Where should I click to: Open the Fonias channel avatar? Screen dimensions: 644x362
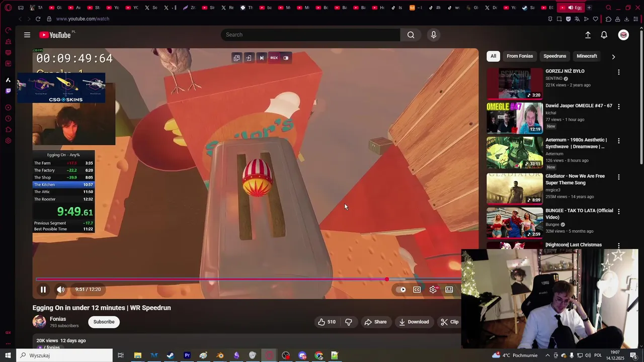pyautogui.click(x=39, y=322)
